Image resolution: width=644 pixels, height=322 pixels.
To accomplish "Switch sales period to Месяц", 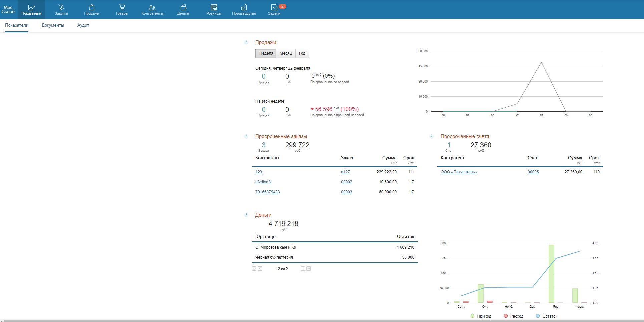I will pyautogui.click(x=285, y=53).
